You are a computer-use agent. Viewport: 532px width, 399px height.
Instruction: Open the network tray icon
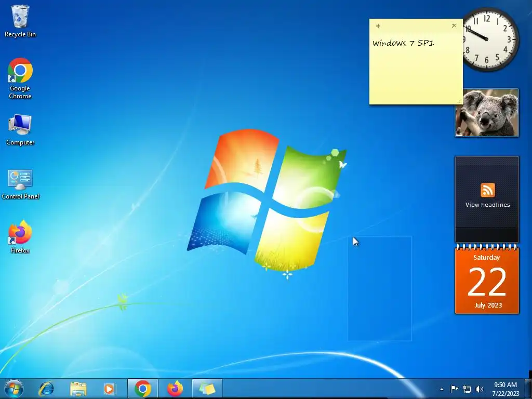(467, 389)
